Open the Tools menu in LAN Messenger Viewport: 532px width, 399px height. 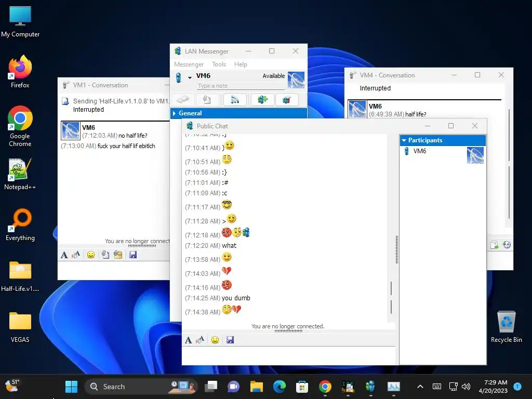(219, 64)
